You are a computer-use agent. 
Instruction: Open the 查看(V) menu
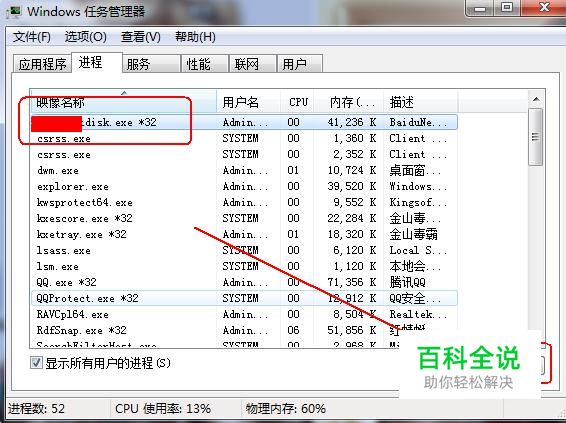[x=140, y=37]
